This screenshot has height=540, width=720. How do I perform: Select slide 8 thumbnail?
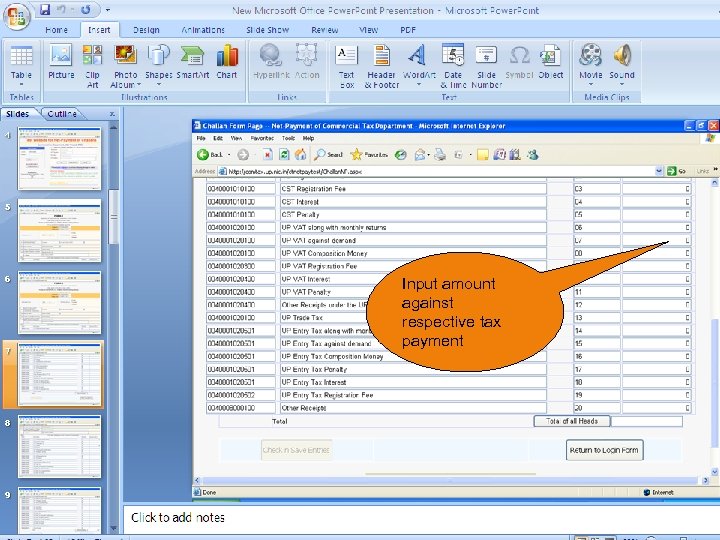coord(59,447)
